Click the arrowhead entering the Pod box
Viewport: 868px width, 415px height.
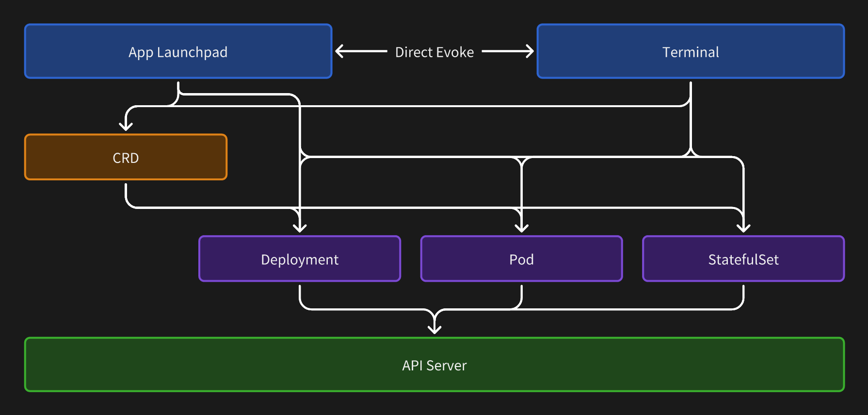pos(521,228)
